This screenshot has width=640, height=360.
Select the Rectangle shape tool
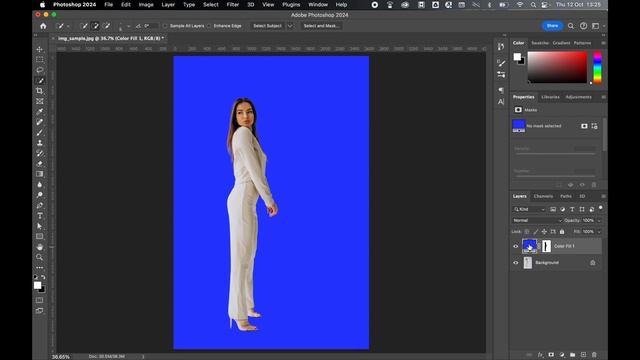coord(40,236)
